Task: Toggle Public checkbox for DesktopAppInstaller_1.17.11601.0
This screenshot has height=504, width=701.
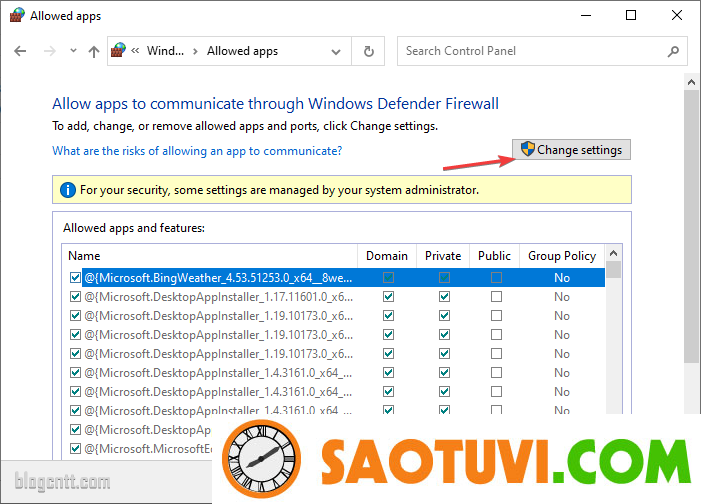Action: 496,296
